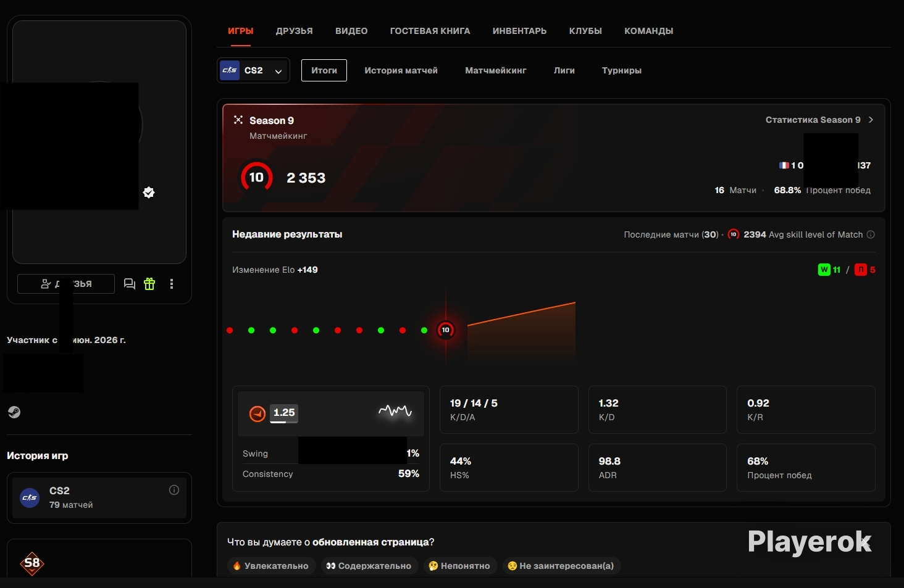Image resolution: width=904 pixels, height=588 pixels.
Task: Click the 58 diamond badge icon
Action: [x=32, y=563]
